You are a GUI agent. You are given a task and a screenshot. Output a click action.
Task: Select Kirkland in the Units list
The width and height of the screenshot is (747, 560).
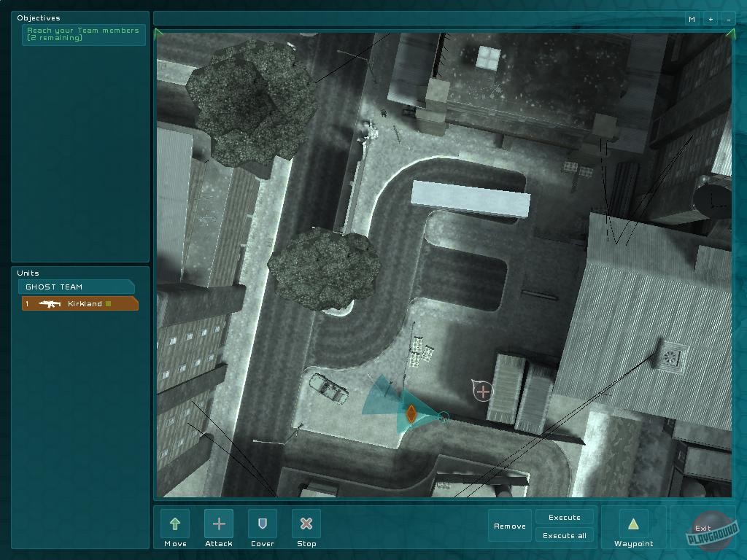point(85,304)
